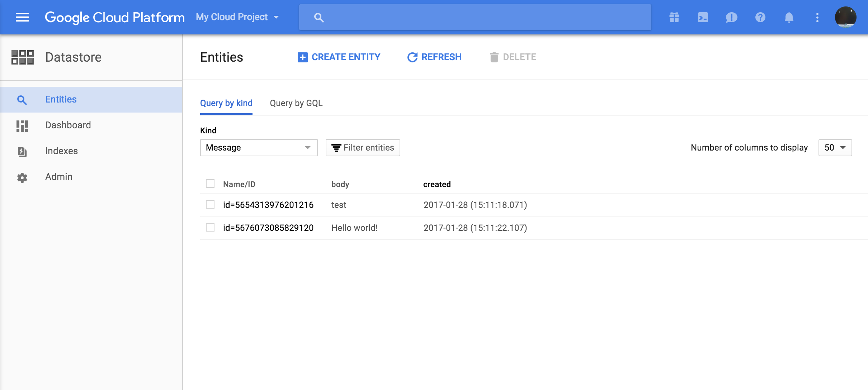The image size is (868, 390).
Task: Go to Dashboard in the sidebar
Action: tap(91, 125)
